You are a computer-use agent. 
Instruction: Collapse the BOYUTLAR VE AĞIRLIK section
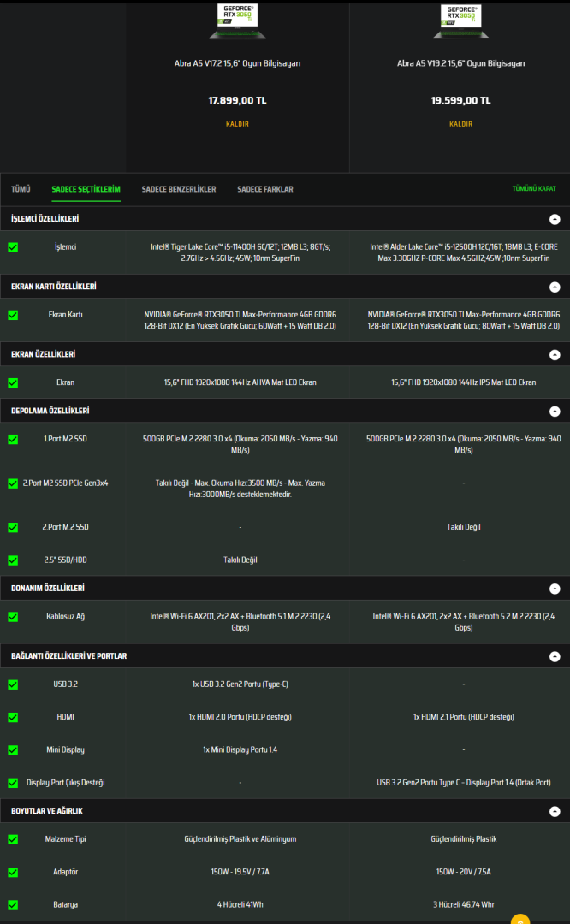(555, 811)
